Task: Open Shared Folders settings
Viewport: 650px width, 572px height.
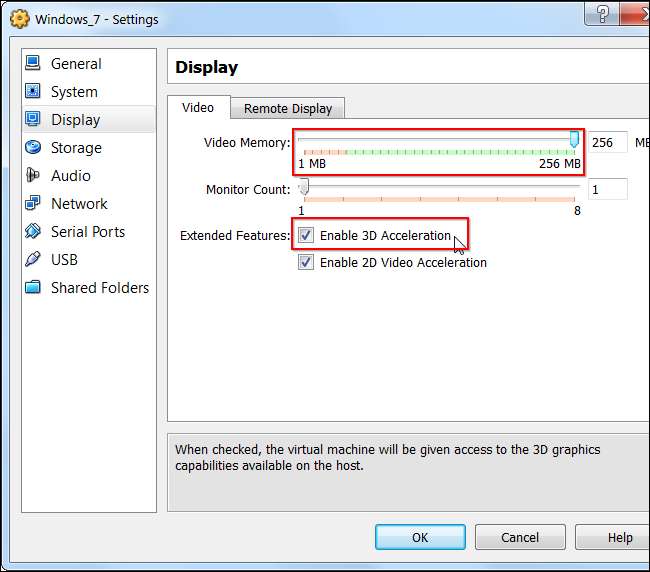Action: [x=89, y=288]
